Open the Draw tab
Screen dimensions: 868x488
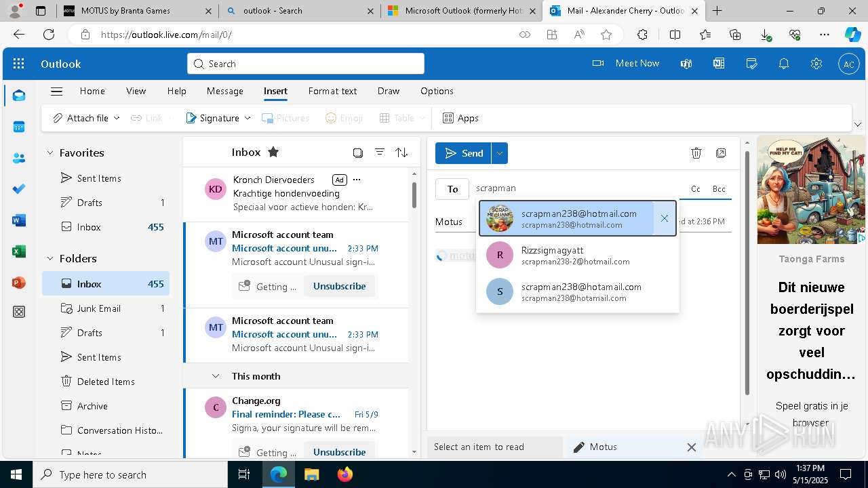pos(389,91)
